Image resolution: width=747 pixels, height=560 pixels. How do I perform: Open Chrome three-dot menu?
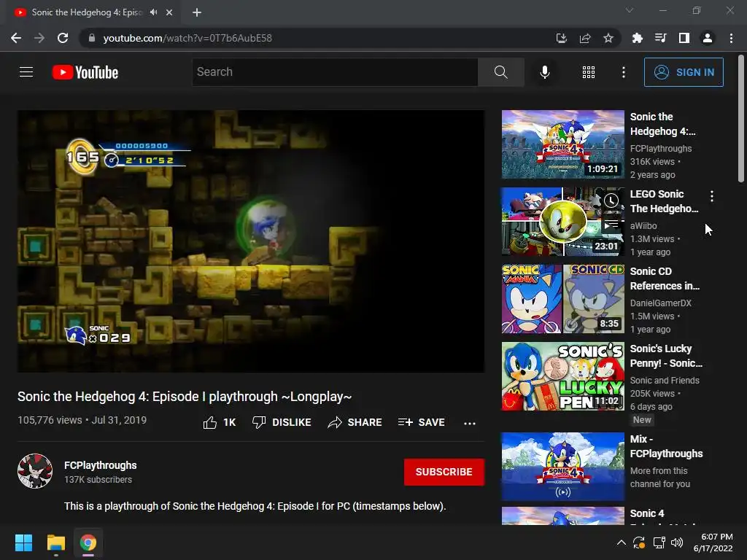pyautogui.click(x=731, y=38)
